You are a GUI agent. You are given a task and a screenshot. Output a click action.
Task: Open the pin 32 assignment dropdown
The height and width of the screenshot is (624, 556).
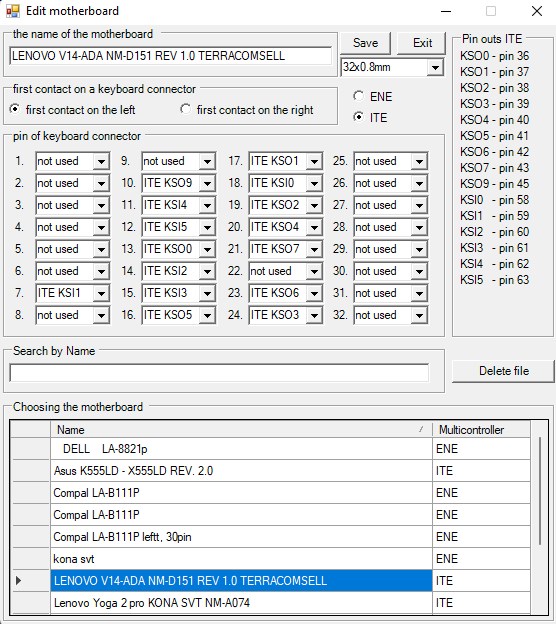(x=419, y=316)
